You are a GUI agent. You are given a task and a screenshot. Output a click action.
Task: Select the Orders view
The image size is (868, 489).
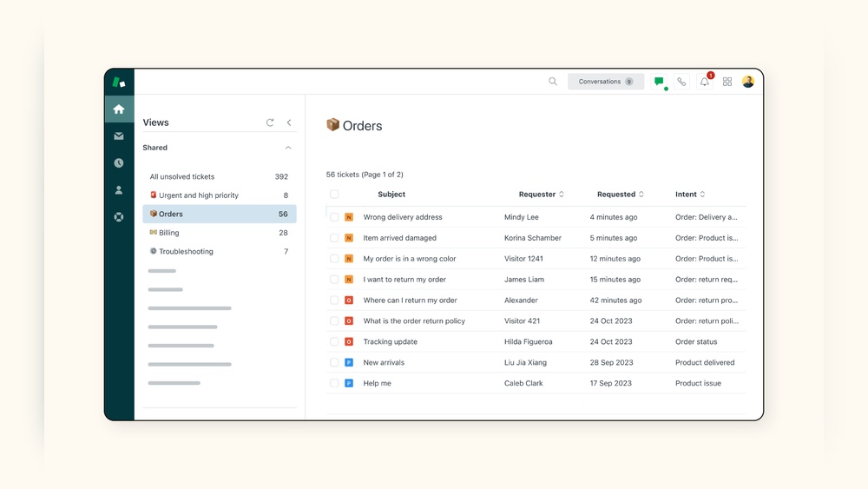(x=220, y=214)
